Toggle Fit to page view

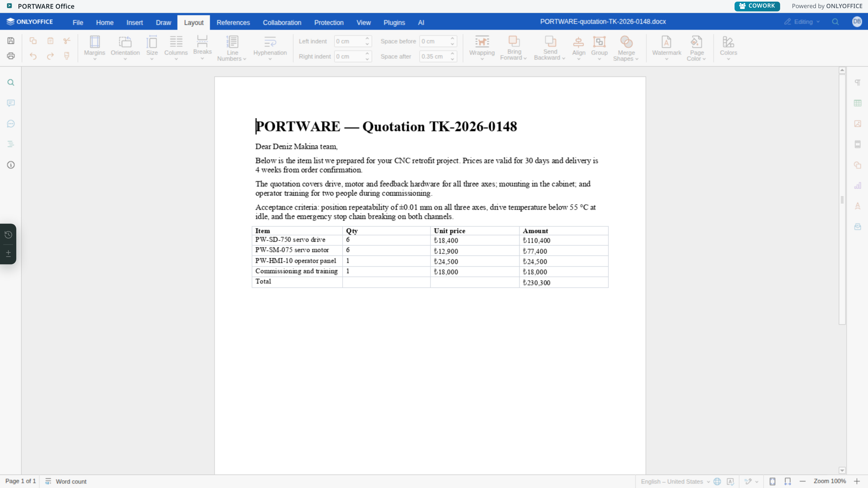point(772,481)
